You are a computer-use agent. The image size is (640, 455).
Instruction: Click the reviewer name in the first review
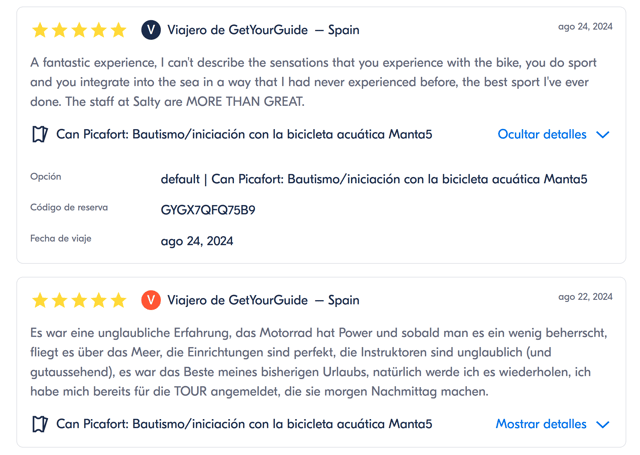coord(238,30)
